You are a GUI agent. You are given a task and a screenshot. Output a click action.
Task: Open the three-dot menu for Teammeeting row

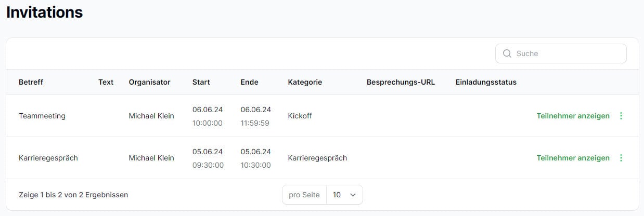(x=621, y=116)
